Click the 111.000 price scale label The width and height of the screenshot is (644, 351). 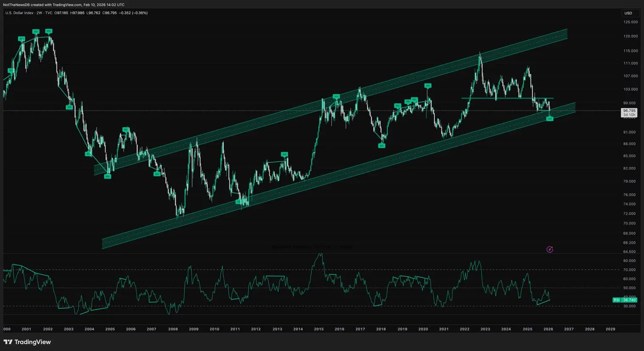click(630, 63)
